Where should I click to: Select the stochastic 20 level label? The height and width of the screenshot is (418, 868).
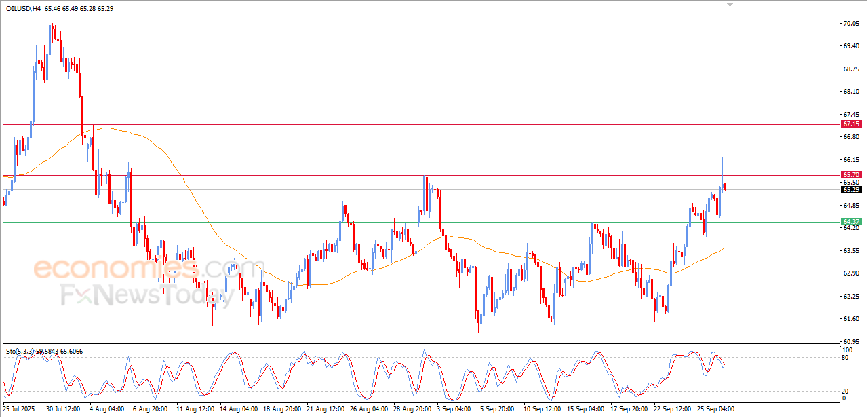pos(846,391)
